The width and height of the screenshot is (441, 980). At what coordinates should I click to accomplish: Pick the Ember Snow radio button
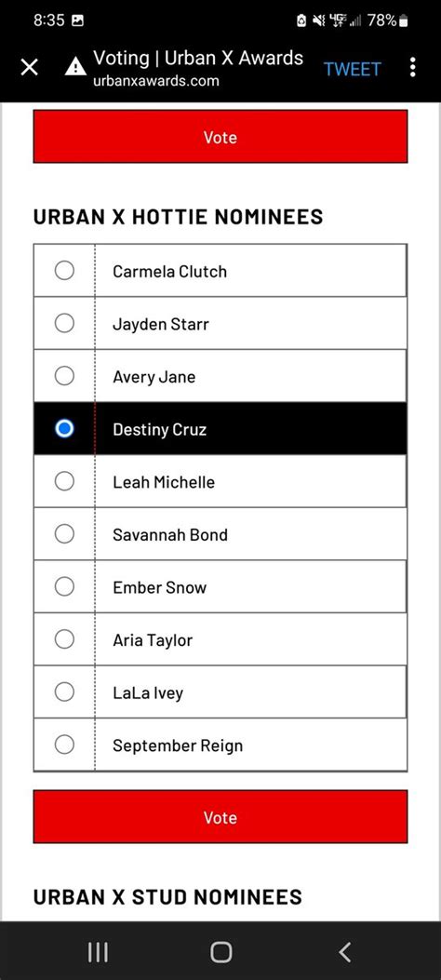64,586
